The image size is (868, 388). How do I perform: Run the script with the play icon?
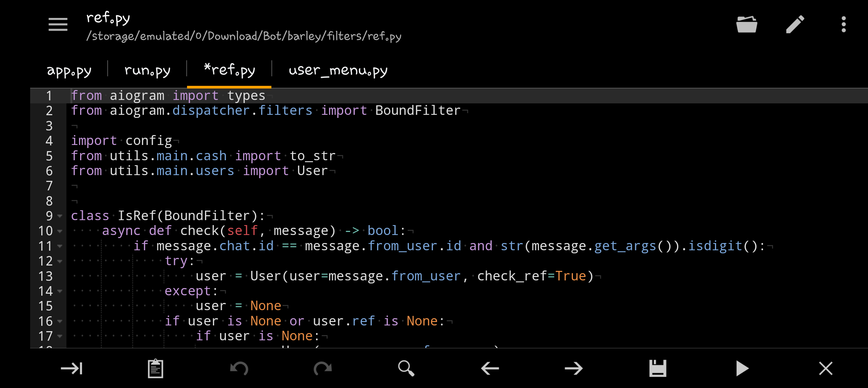click(741, 368)
